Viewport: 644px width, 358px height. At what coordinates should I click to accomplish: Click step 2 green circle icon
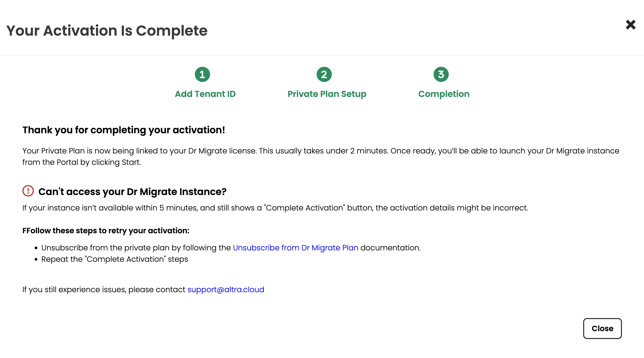(324, 74)
